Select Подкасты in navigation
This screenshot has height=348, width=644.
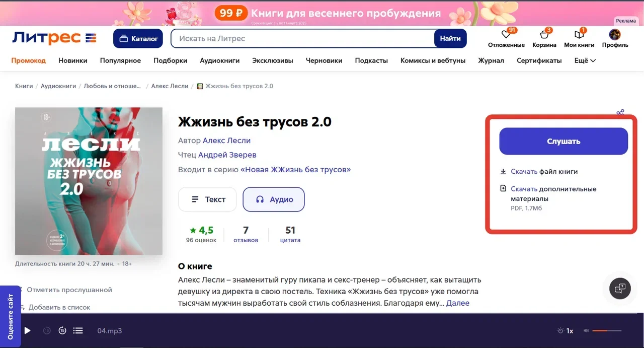pos(371,60)
